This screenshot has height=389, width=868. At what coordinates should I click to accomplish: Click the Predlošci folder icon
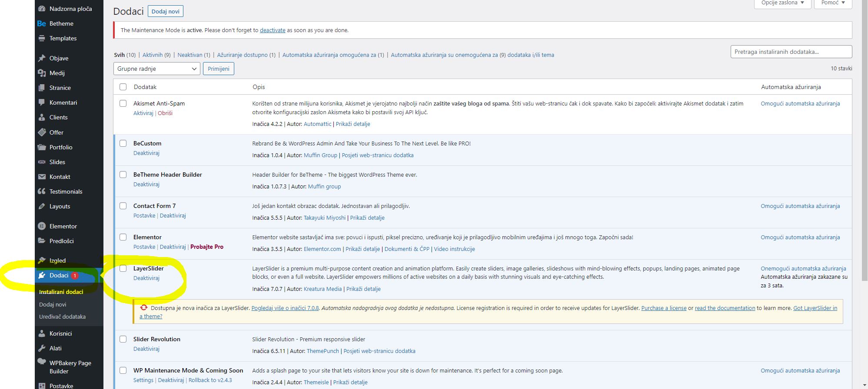click(x=42, y=241)
